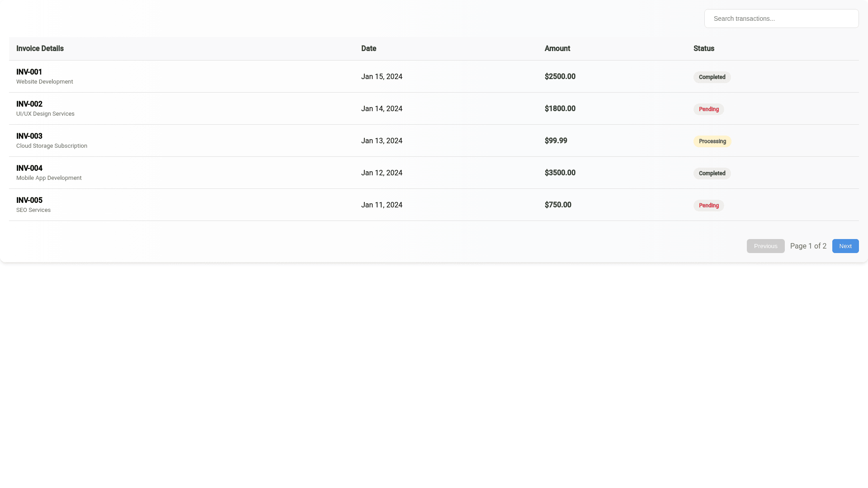Open invoice INV-004
Image resolution: width=868 pixels, height=488 pixels.
(29, 169)
